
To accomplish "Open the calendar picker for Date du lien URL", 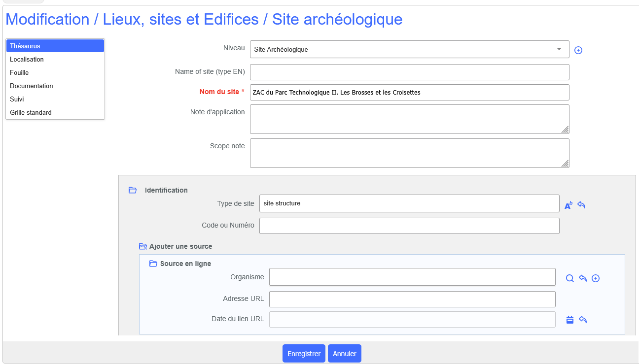I will click(569, 320).
